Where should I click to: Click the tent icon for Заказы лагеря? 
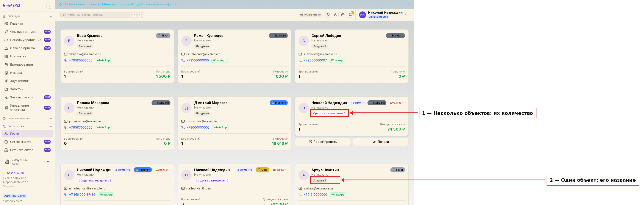point(6,97)
